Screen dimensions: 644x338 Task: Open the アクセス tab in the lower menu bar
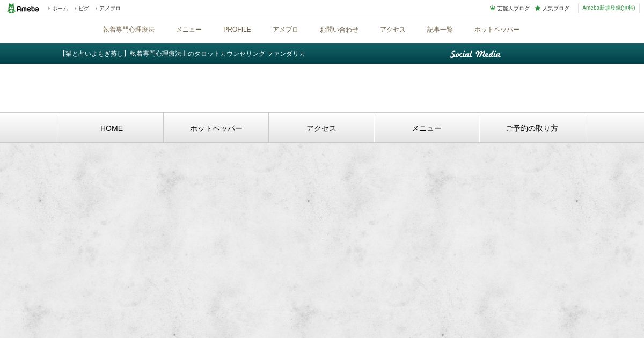[321, 128]
